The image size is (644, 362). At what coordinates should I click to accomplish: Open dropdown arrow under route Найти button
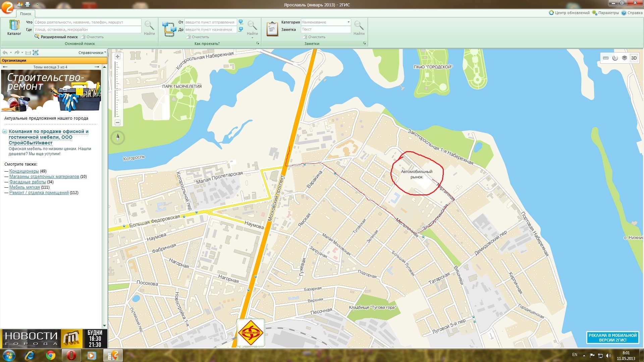[x=252, y=38]
